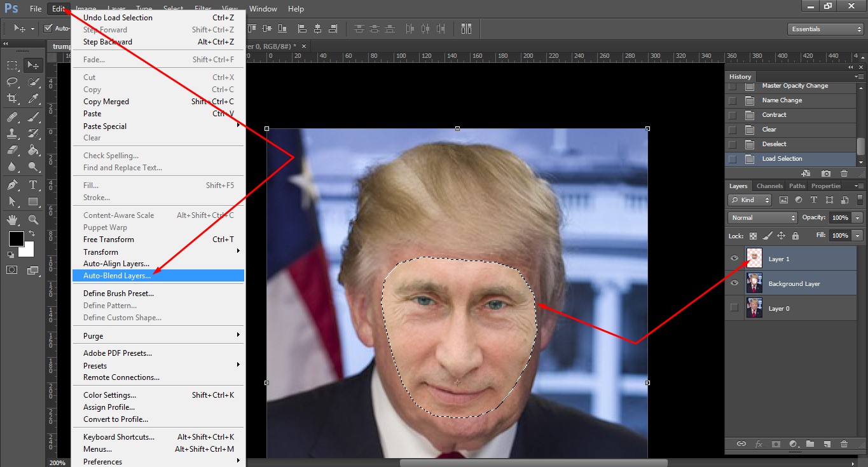Click the delete layer trash icon
Image resolution: width=868 pixels, height=467 pixels.
click(844, 444)
